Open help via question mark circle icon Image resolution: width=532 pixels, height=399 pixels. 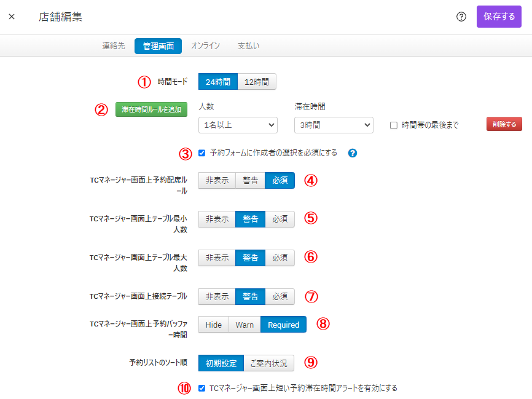tap(461, 17)
